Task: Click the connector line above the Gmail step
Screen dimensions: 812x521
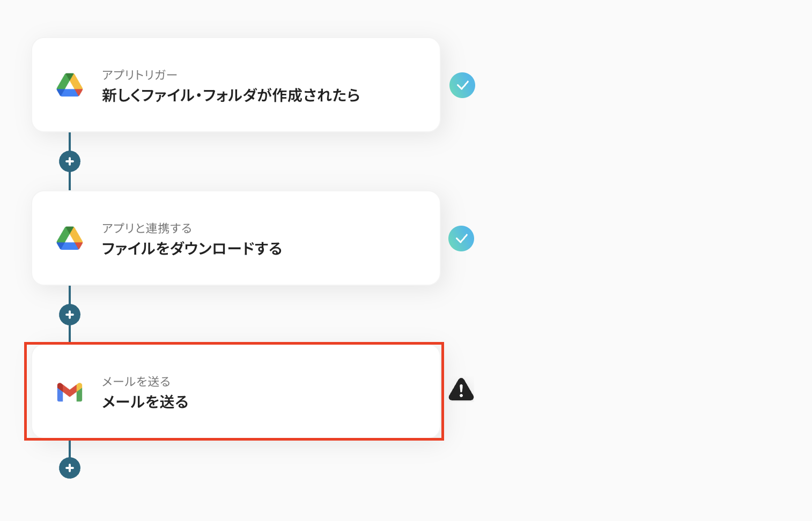Action: point(70,334)
